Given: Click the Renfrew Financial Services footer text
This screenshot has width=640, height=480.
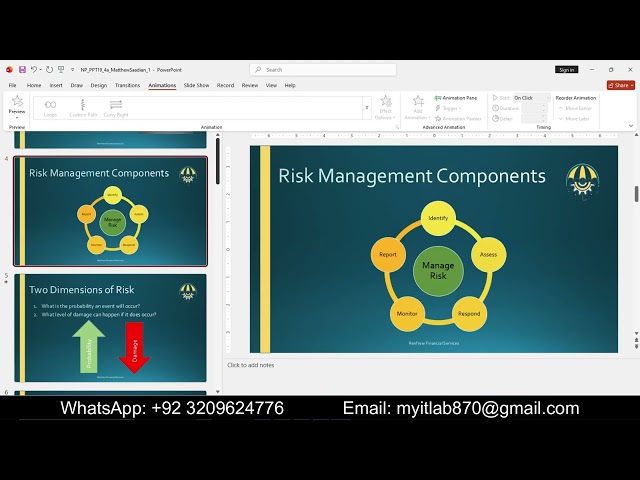Looking at the screenshot, I should pyautogui.click(x=433, y=343).
